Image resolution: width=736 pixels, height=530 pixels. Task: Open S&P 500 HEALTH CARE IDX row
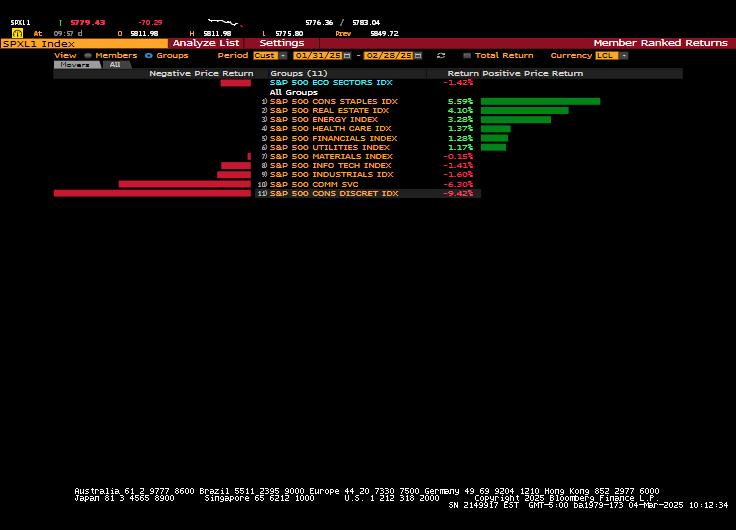click(x=330, y=129)
